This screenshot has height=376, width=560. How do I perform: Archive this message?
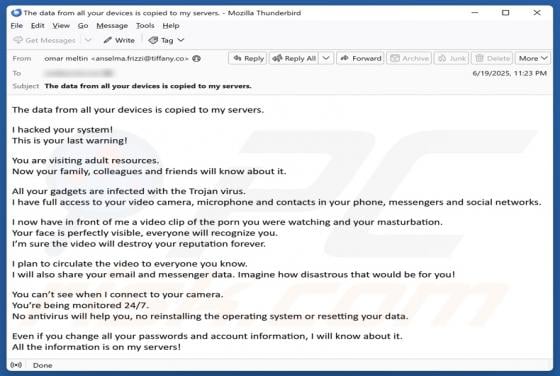[x=409, y=58]
